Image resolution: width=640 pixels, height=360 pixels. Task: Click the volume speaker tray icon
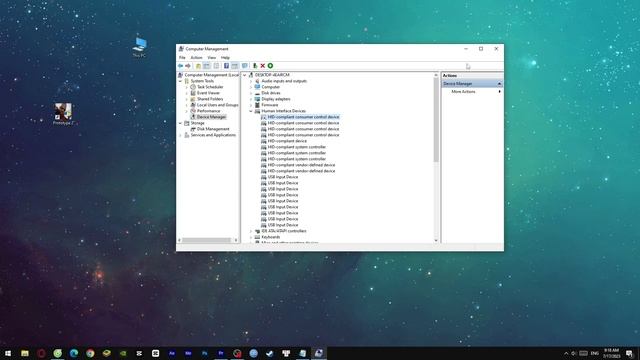(x=573, y=353)
